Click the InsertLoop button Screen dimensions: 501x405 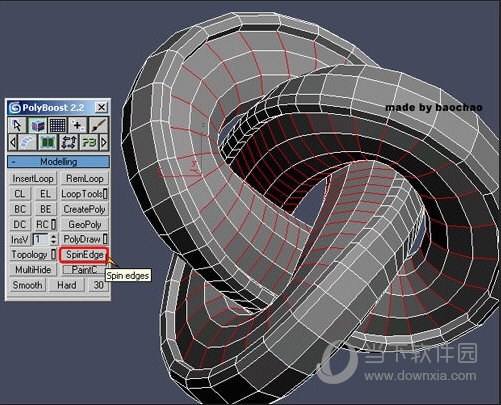point(33,179)
